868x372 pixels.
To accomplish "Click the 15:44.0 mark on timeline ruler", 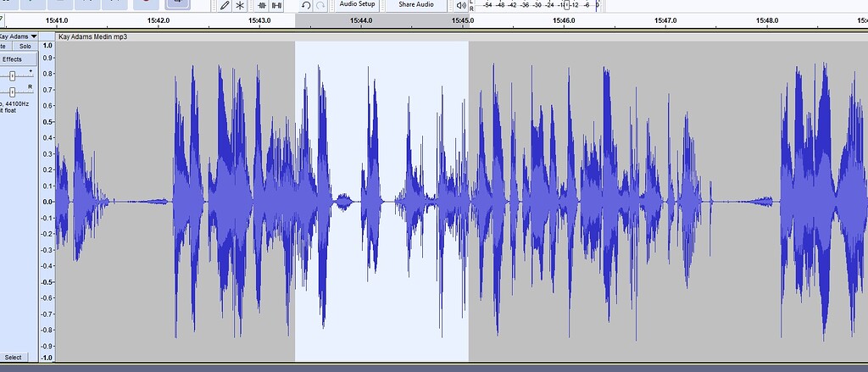I will coord(361,20).
